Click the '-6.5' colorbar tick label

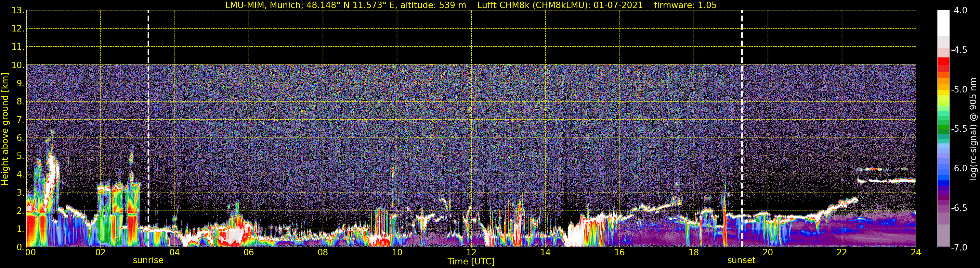(x=959, y=208)
